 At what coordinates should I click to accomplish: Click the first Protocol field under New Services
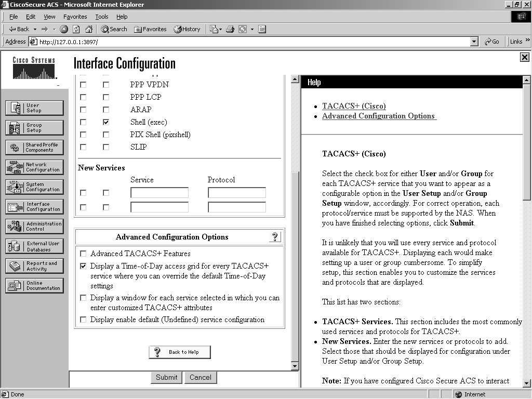tap(237, 193)
